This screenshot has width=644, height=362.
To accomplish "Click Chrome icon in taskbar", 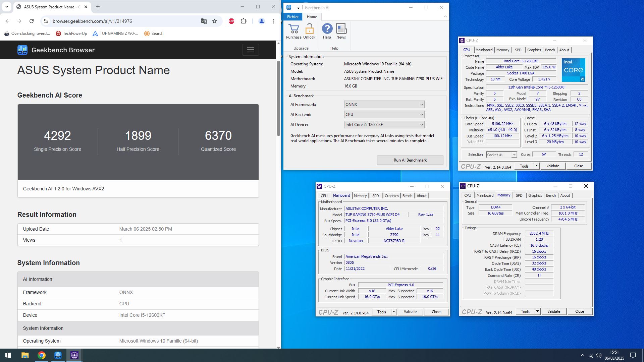I will click(42, 355).
